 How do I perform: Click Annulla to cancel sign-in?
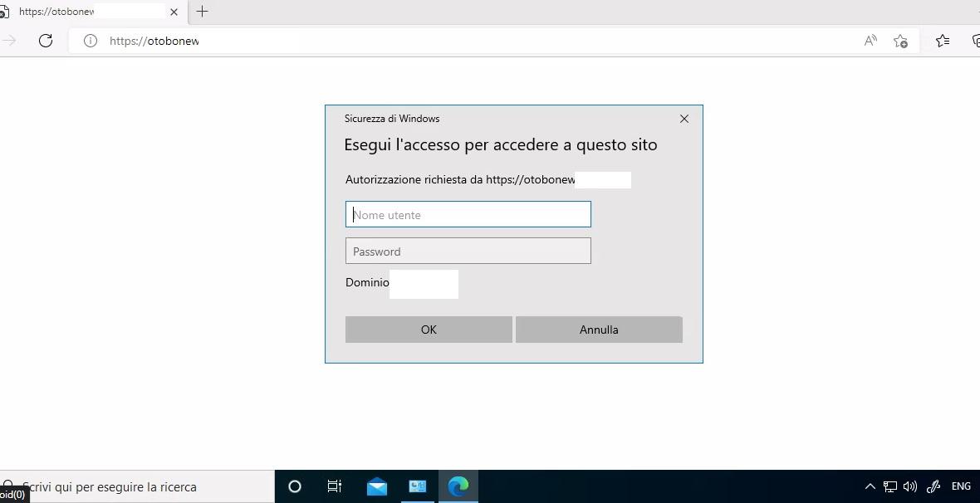coord(599,330)
